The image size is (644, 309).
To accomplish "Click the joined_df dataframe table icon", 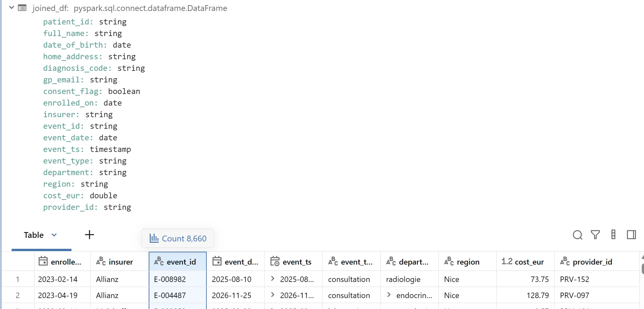I will coord(22,8).
